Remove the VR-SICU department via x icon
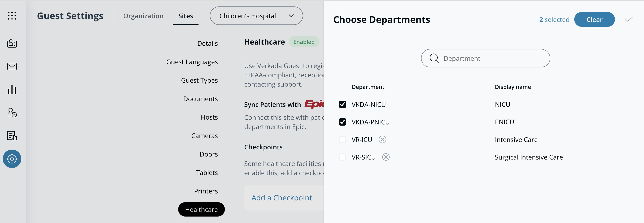This screenshot has height=223, width=644. tap(386, 157)
